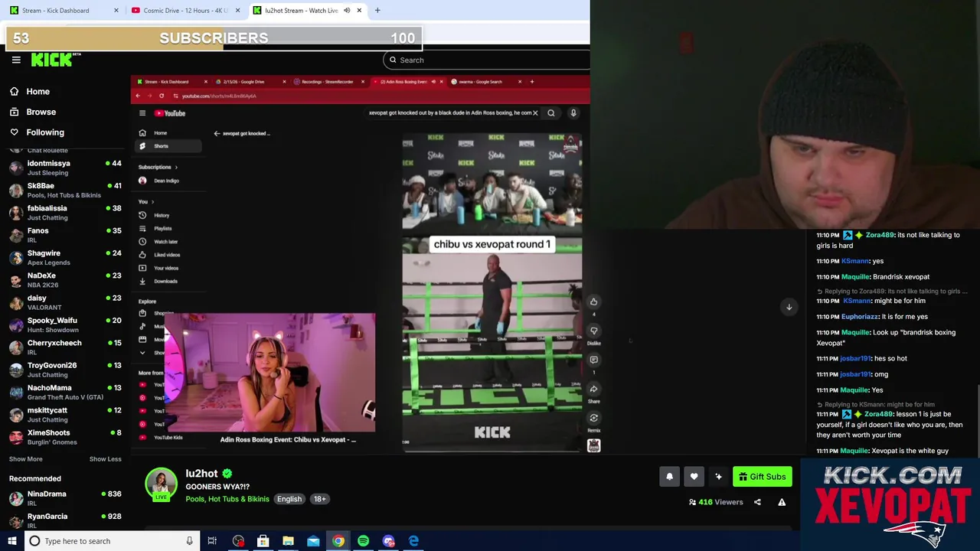
Task: Close the Cosmic Drive browser tab
Action: point(237,10)
